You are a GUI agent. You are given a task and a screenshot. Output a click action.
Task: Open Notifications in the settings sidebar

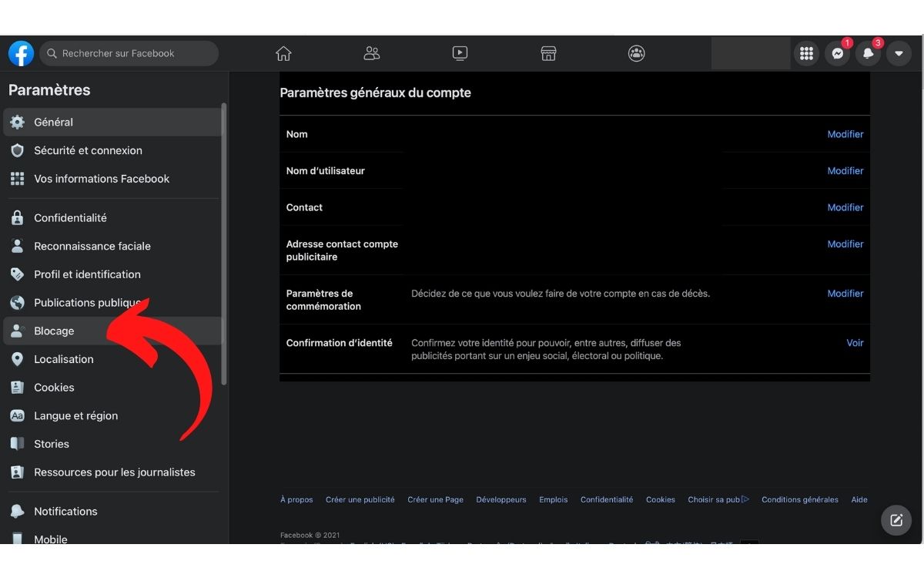pyautogui.click(x=112, y=512)
